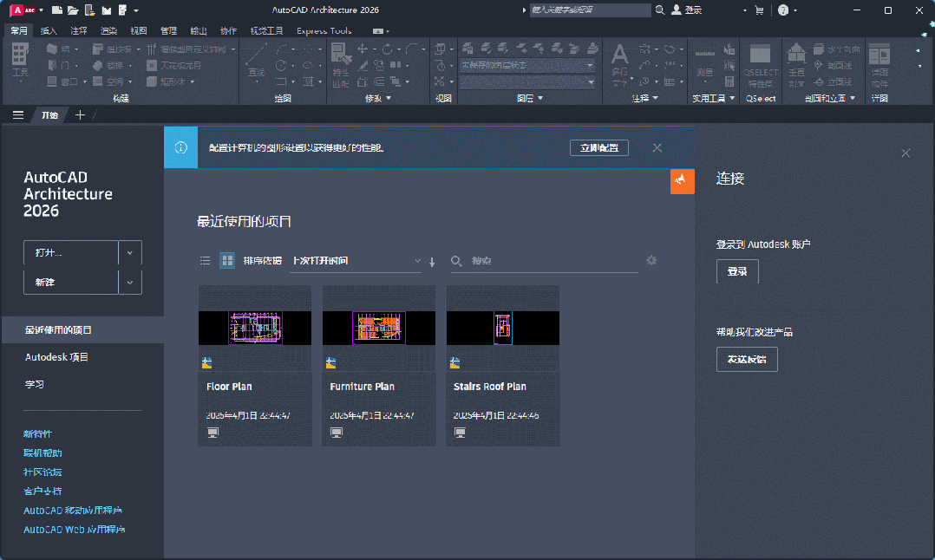The width and height of the screenshot is (935, 560).
Task: Open the calculator icon in 实用工具 panel
Action: pyautogui.click(x=729, y=81)
